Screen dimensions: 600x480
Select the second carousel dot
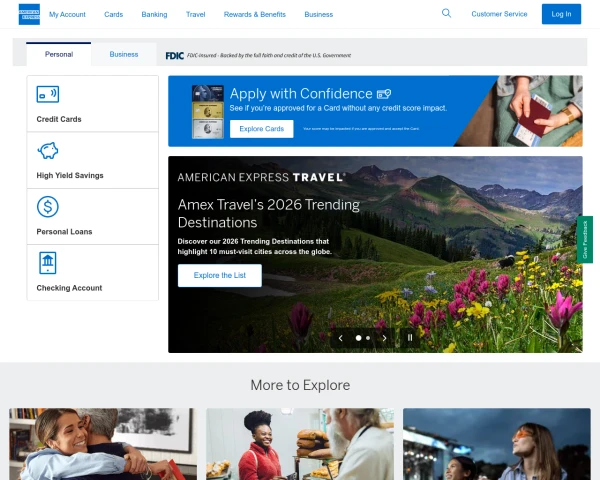click(368, 338)
